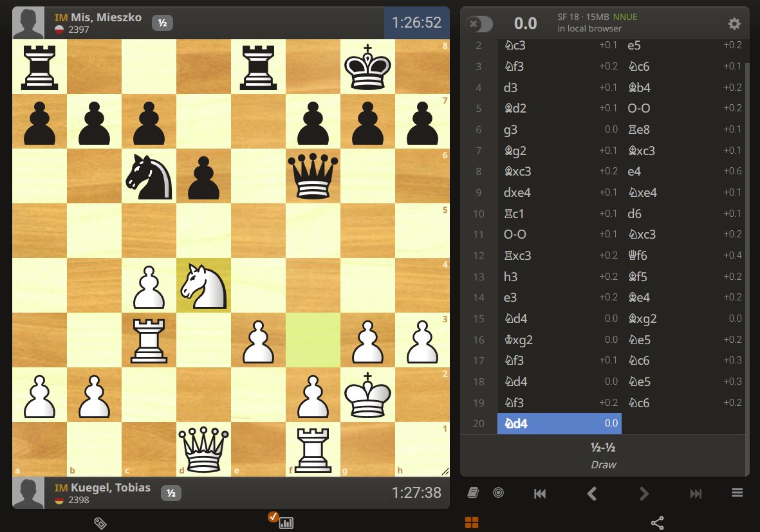Click Mis, Mieszko player name
Screen dimensions: 760x532
[x=106, y=17]
